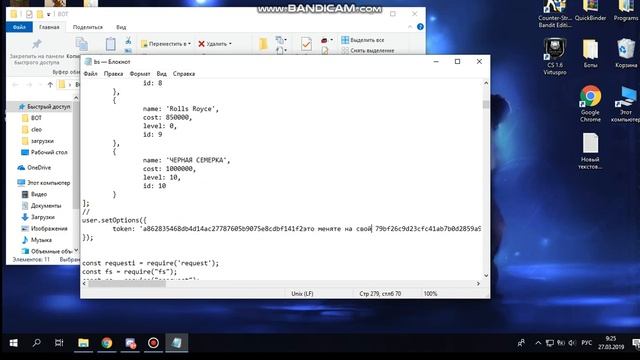
Task: Click Notepad horizontal scrollbar thumb
Action: pos(127,284)
